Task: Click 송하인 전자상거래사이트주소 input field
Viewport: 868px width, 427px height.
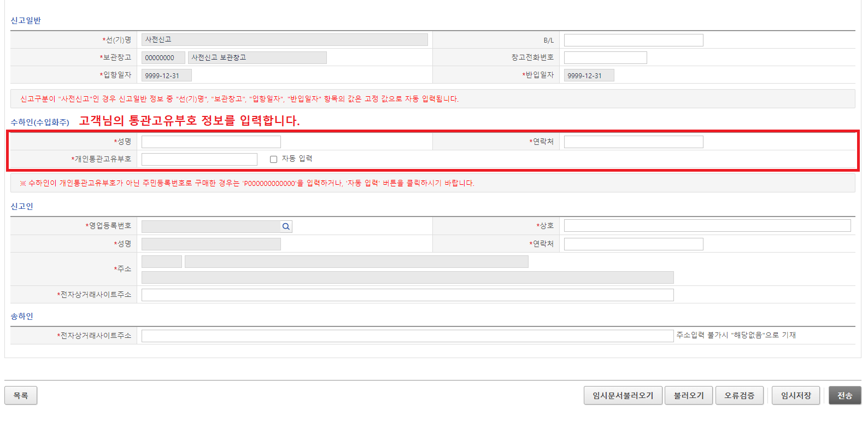Action: click(x=408, y=336)
